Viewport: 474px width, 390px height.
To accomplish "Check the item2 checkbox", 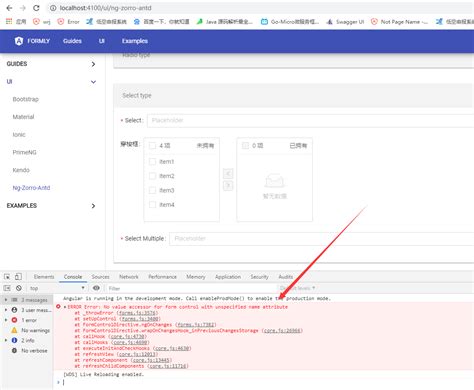I will click(x=152, y=176).
